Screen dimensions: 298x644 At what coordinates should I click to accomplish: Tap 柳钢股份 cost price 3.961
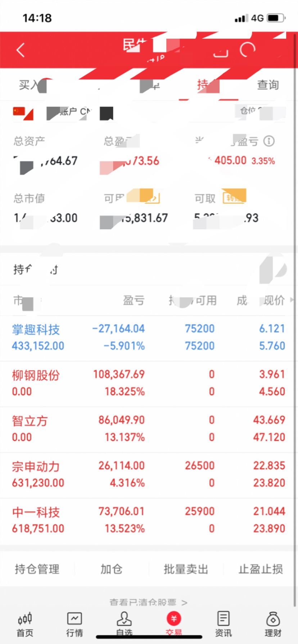coord(272,374)
